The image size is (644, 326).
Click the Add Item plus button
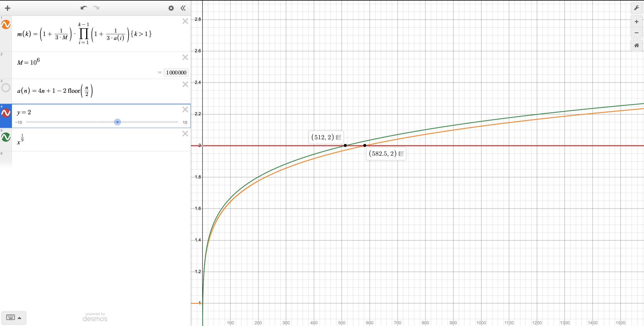tap(8, 8)
